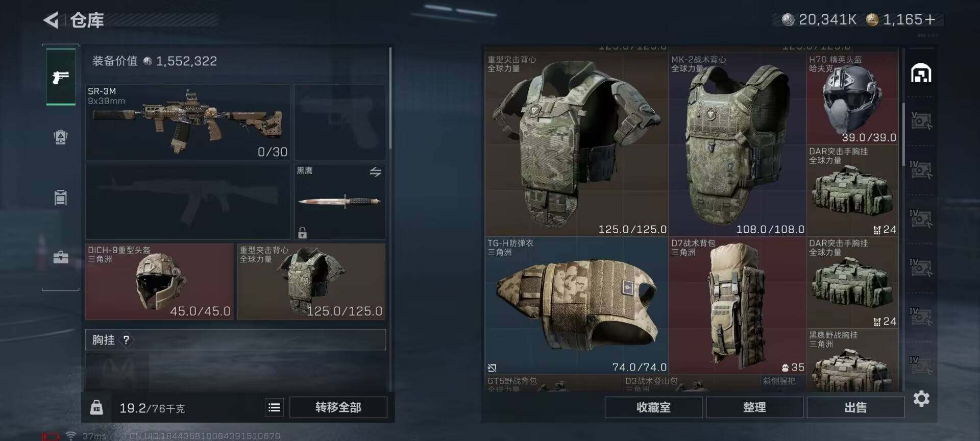980x441 pixels.
Task: Go back using the arrow beside 仓库
Action: (x=51, y=20)
